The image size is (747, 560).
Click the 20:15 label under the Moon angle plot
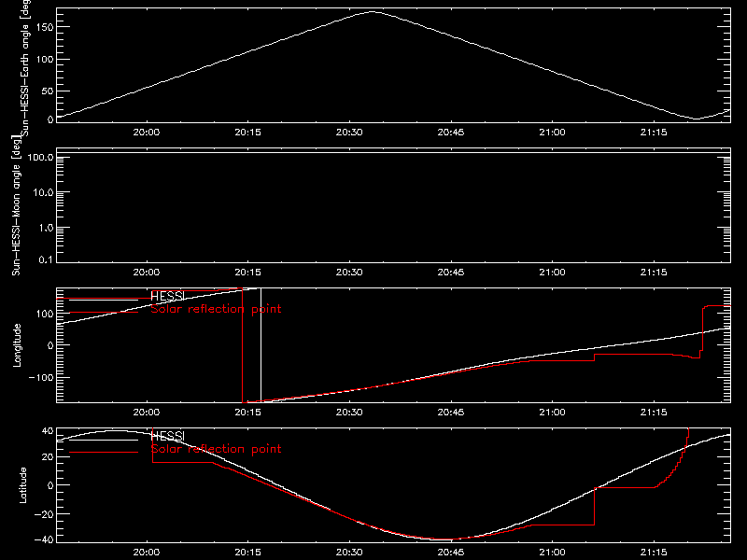coord(247,272)
